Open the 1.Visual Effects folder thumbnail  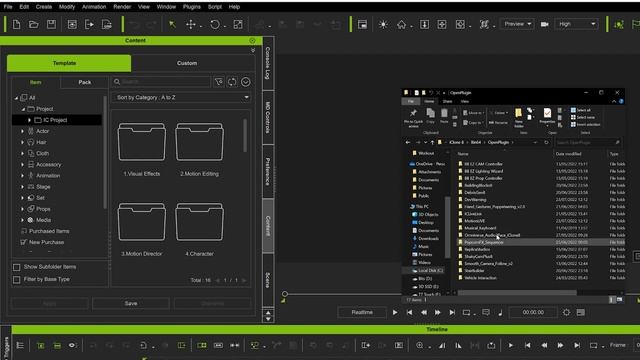(142, 142)
